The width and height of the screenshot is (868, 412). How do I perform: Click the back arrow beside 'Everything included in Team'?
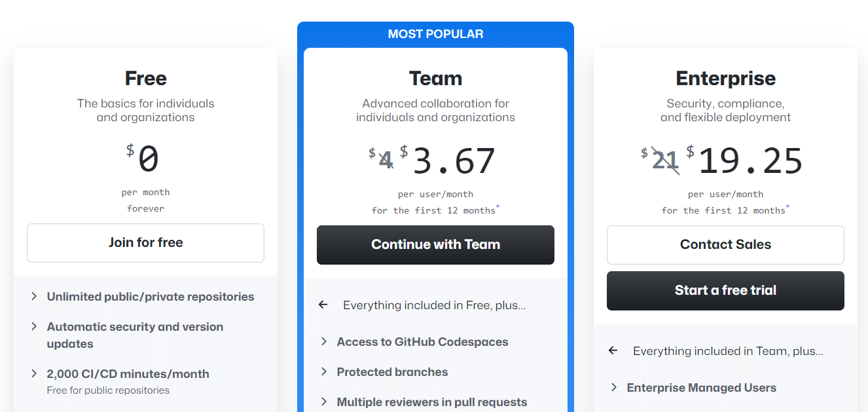tap(613, 350)
